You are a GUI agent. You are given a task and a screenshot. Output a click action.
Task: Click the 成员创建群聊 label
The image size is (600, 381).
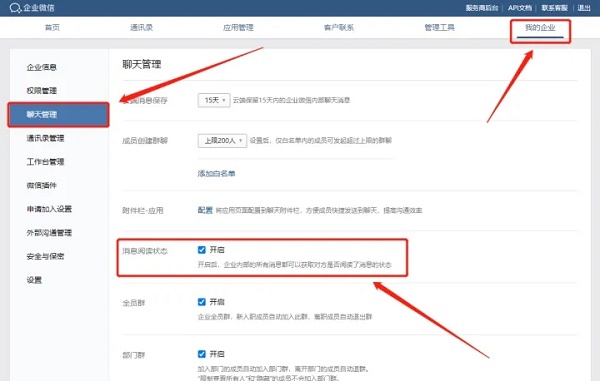point(145,141)
